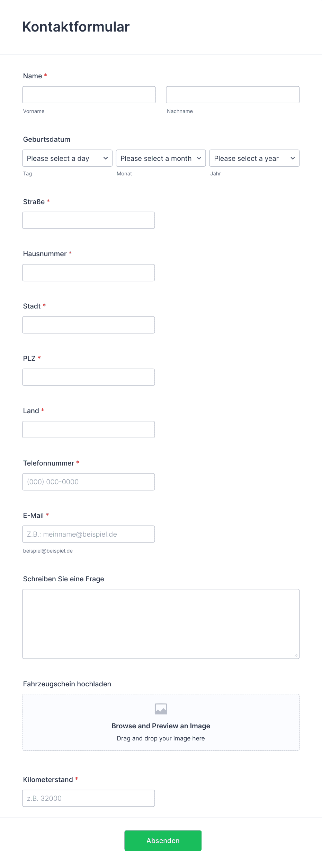Open the year selection dropdown

(254, 158)
